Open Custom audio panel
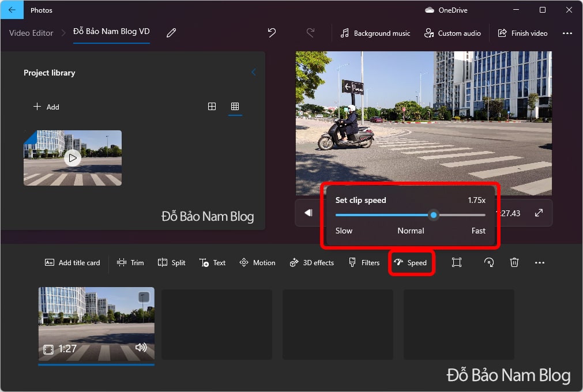The image size is (583, 392). (x=453, y=33)
